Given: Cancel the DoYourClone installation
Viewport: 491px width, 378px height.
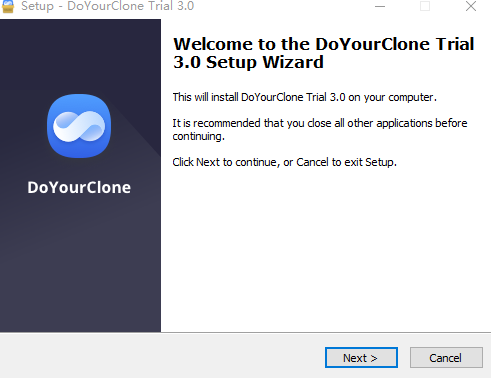Looking at the screenshot, I should click(446, 358).
